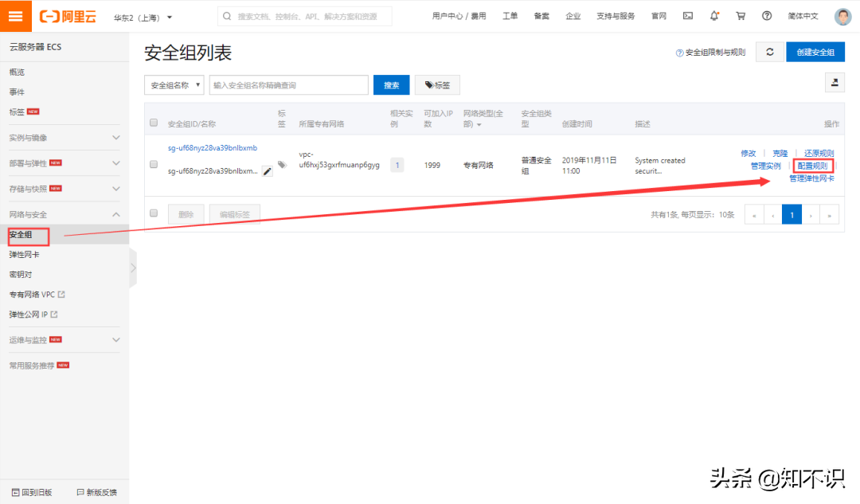Select 安全组 in the sidebar
Image resolution: width=860 pixels, height=504 pixels.
pyautogui.click(x=21, y=235)
